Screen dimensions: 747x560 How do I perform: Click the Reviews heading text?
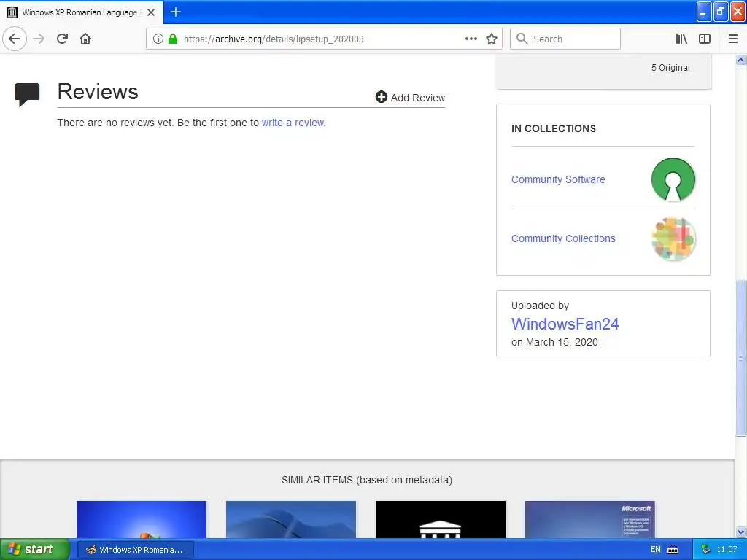tap(98, 91)
